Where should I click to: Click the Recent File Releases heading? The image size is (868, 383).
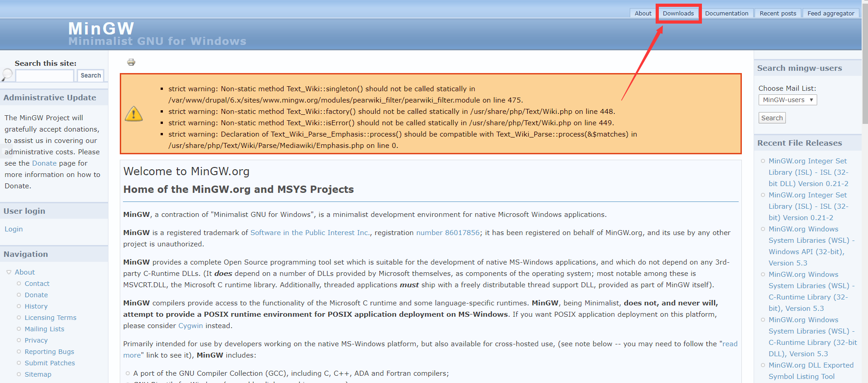[x=799, y=143]
